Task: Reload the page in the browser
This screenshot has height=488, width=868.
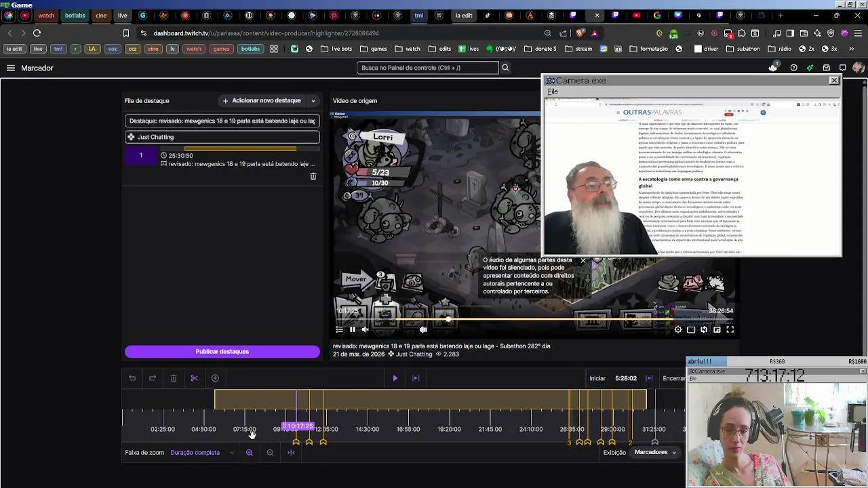Action: pos(37,33)
